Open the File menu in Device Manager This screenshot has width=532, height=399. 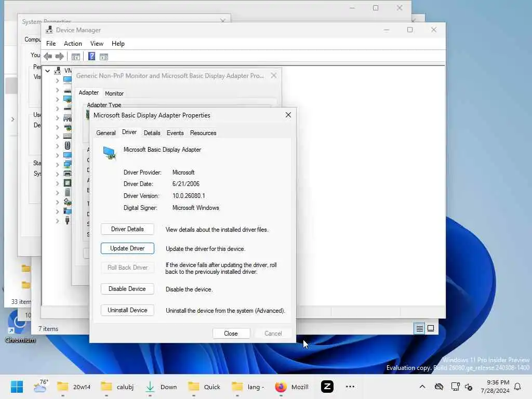pos(51,44)
